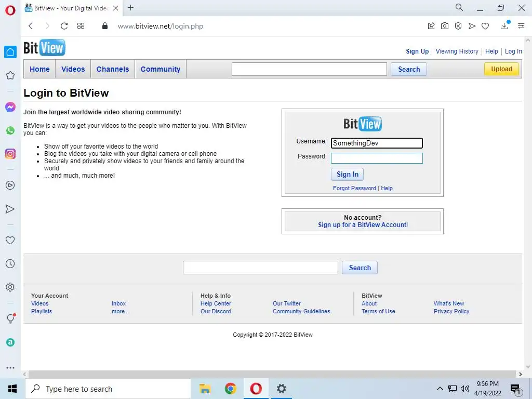Open the Privacy Policy link
Image resolution: width=532 pixels, height=399 pixels.
pos(451,311)
